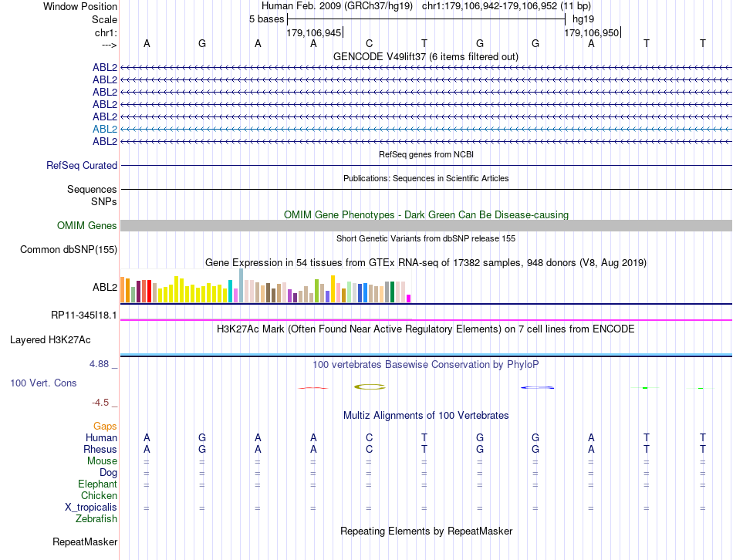The height and width of the screenshot is (560, 733).
Task: Click the hg19 label next to scale bar
Action: pyautogui.click(x=583, y=19)
